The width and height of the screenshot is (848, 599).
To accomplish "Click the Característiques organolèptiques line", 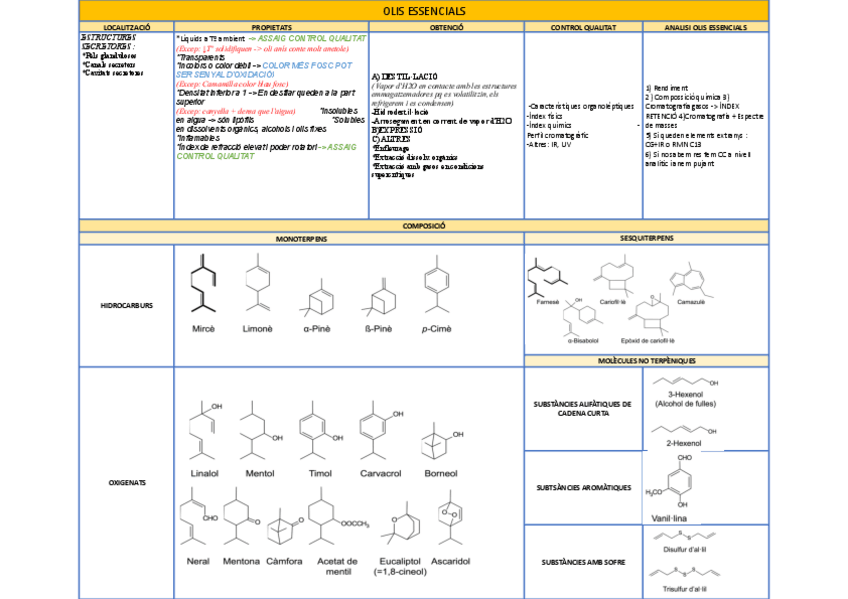I will point(581,107).
